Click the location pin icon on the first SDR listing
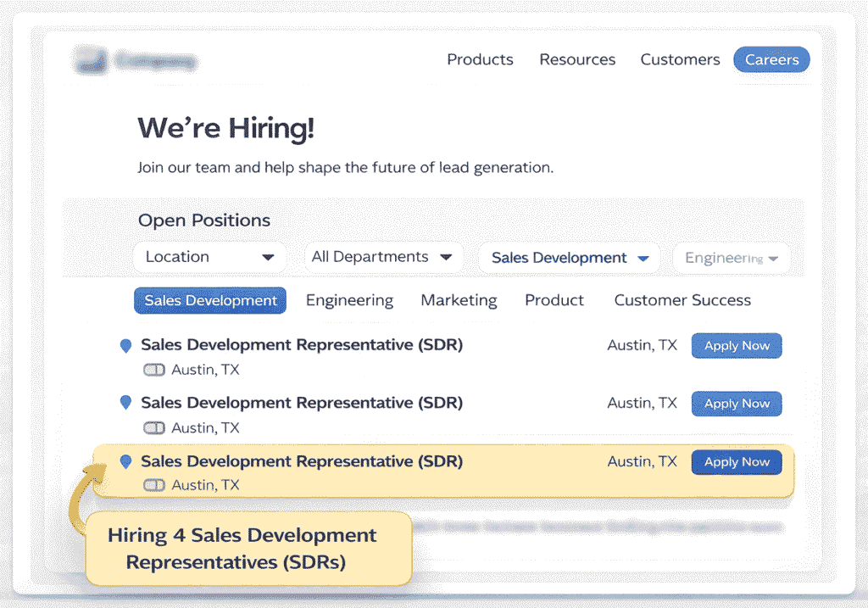Screen dimensions: 868x608 coord(125,344)
